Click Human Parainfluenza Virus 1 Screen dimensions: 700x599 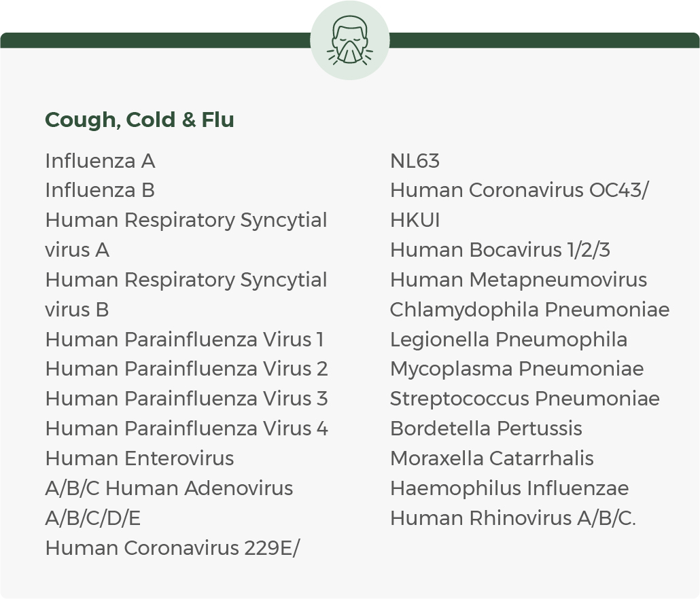184,340
